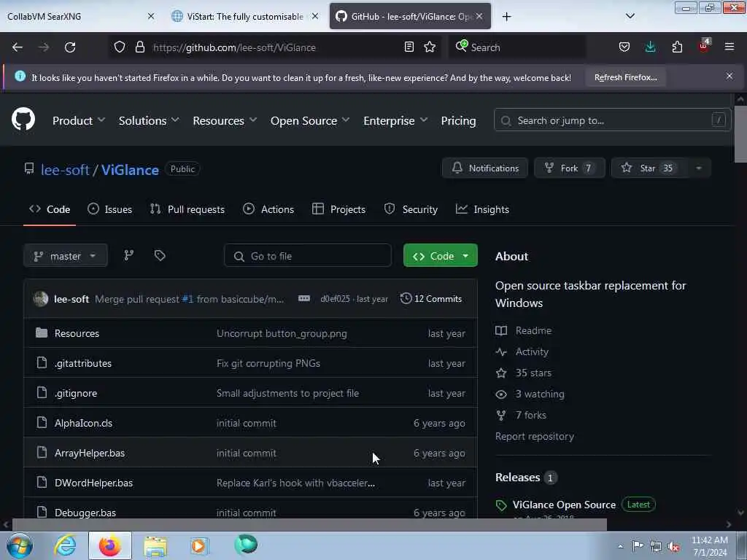This screenshot has width=747, height=560.
Task: Click the Notifications button
Action: (x=485, y=168)
